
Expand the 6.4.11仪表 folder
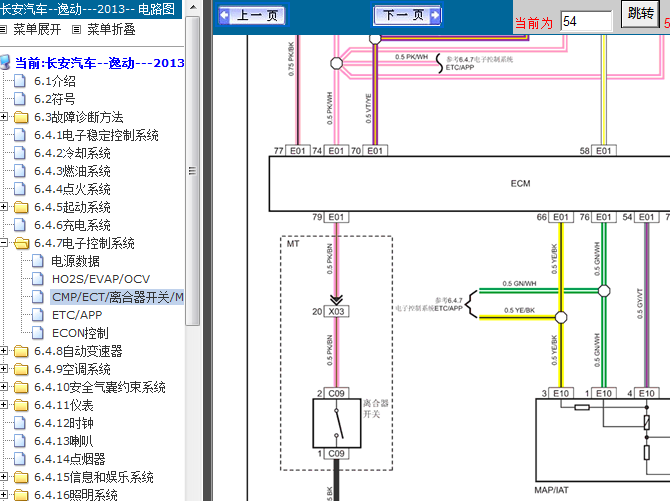coord(4,405)
